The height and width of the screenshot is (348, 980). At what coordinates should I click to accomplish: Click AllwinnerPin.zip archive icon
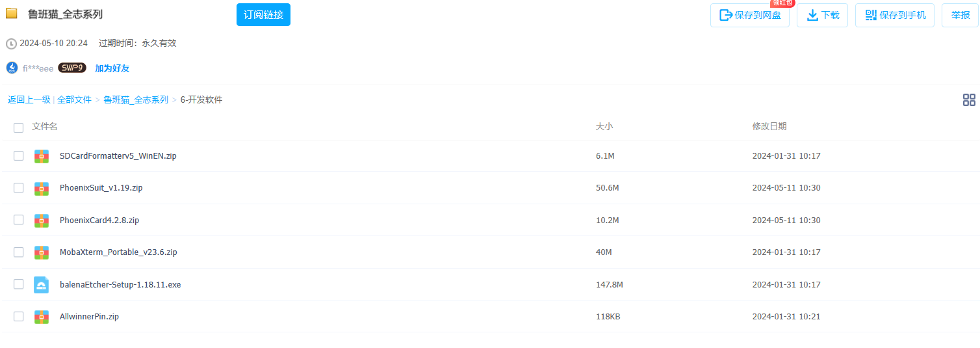click(x=42, y=317)
